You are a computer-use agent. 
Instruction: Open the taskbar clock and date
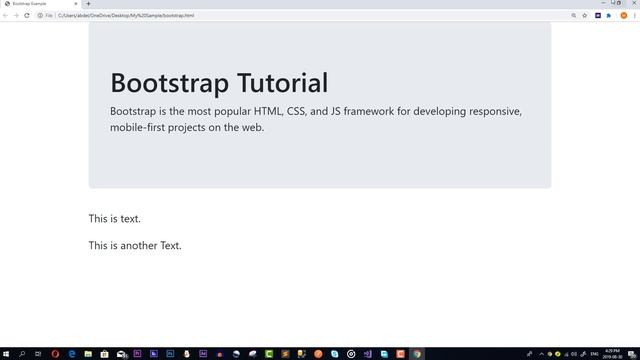click(x=612, y=354)
